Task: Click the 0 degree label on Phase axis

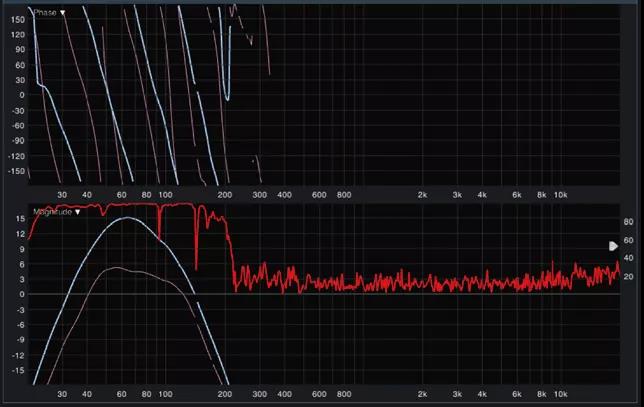Action: tap(20, 95)
